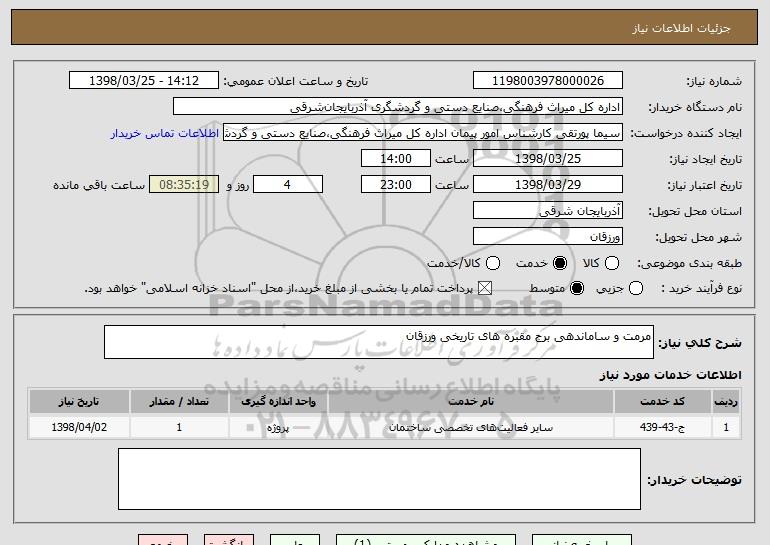The width and height of the screenshot is (770, 545).
Task: Click the pink بازگشت button at bottom
Action: pos(229,540)
